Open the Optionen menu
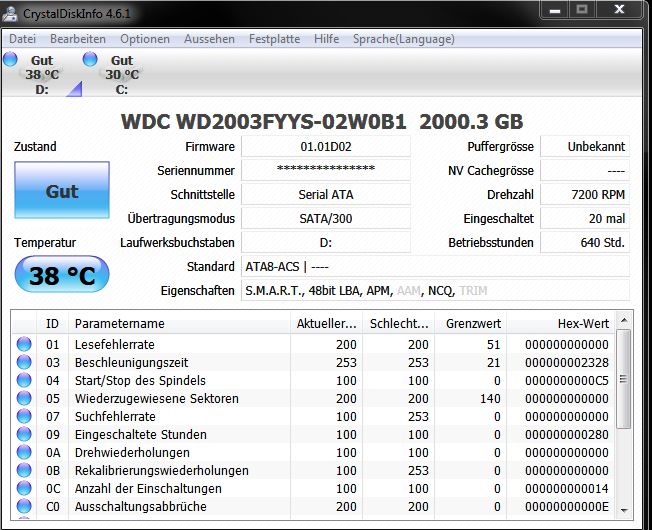The image size is (652, 530). coord(145,39)
